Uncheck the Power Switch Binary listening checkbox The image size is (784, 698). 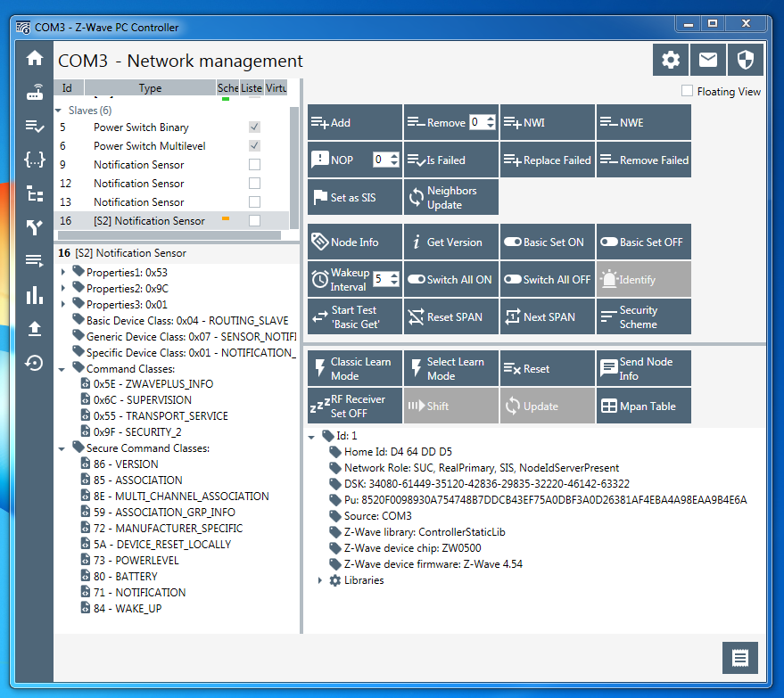click(x=254, y=127)
